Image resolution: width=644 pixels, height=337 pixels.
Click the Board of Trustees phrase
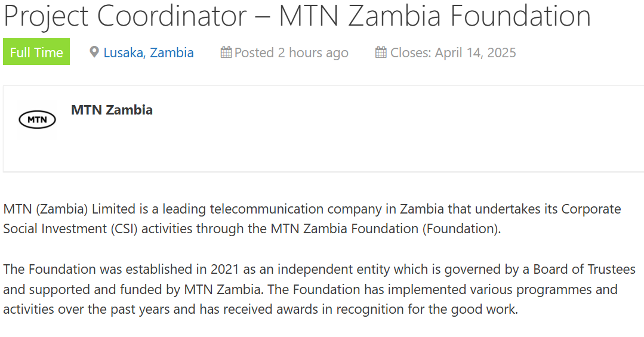click(x=584, y=269)
